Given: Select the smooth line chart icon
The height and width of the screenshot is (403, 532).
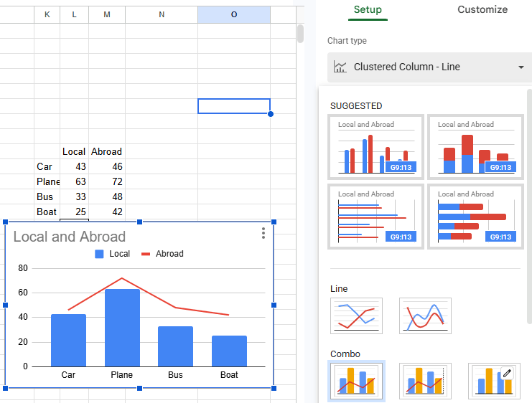Looking at the screenshot, I should (425, 316).
